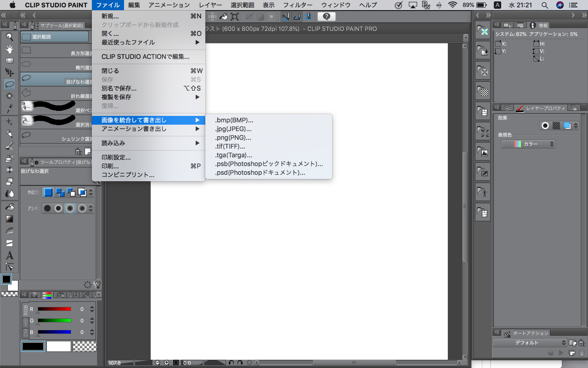Screen dimensions: 588x368
Task: Select the Frame border tool
Action: (9, 243)
